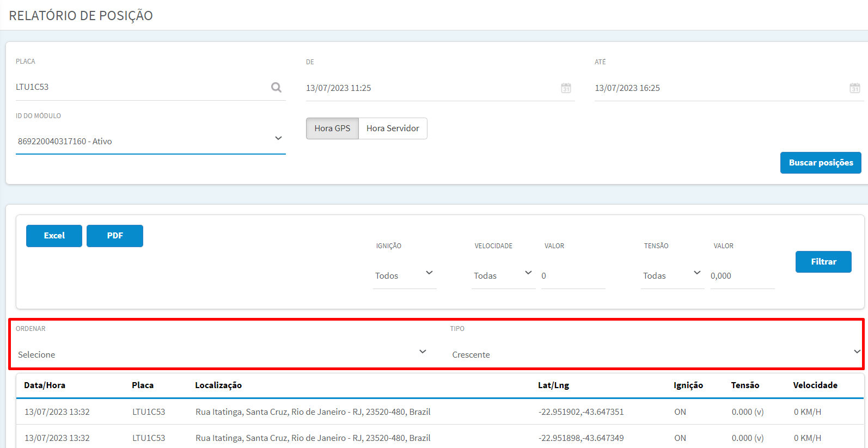The image size is (868, 448).
Task: Click the Velocidade column header in table
Action: pos(815,385)
